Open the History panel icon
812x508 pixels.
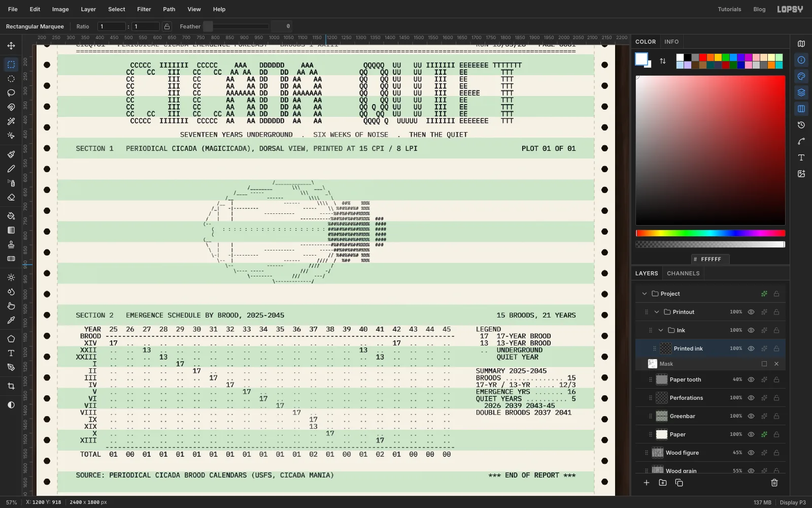point(801,125)
